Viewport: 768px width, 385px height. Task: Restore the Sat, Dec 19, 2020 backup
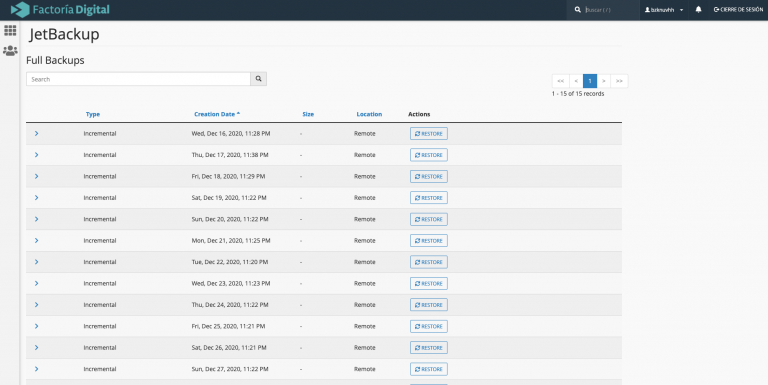point(429,198)
